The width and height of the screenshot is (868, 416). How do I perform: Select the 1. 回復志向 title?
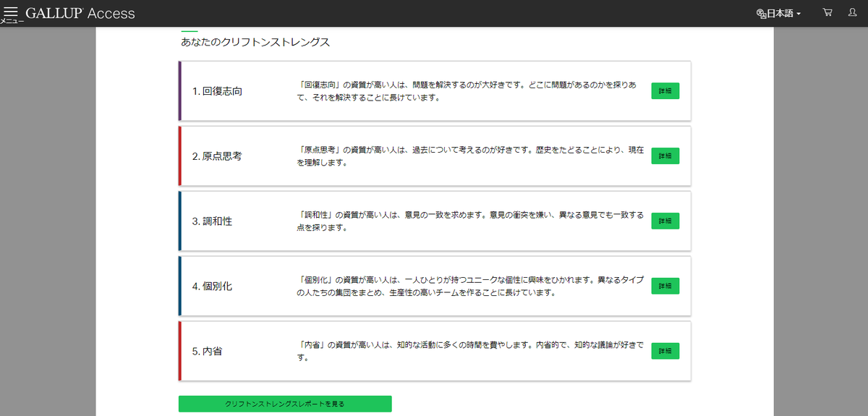217,91
